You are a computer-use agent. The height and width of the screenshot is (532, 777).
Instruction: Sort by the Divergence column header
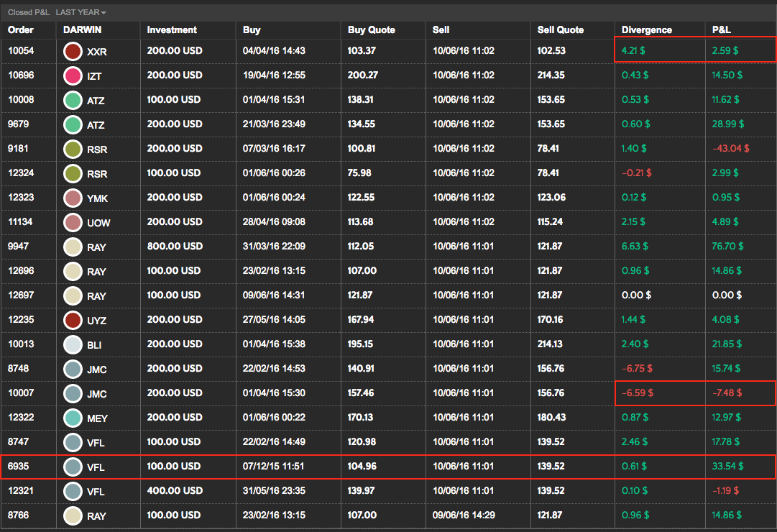click(646, 29)
